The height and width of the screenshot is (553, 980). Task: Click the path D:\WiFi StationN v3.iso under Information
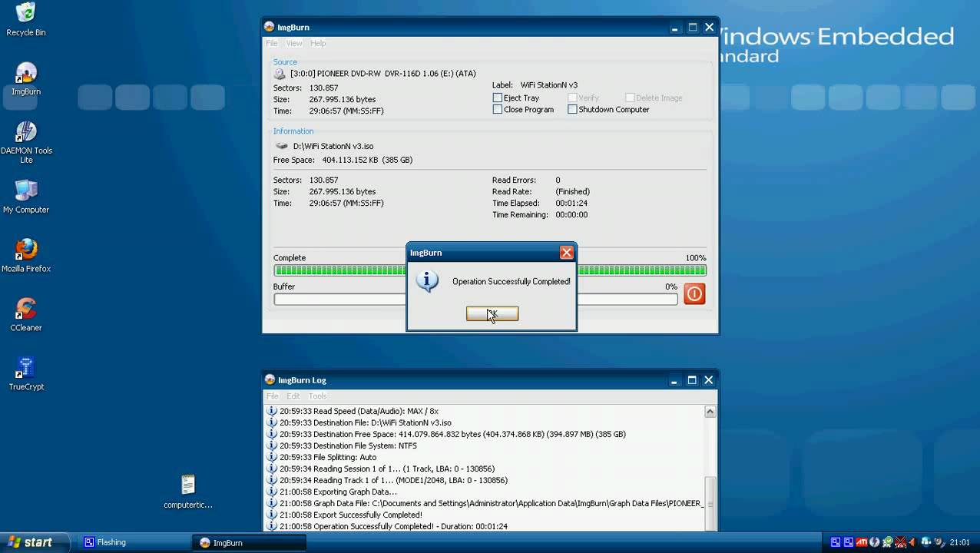tap(333, 146)
